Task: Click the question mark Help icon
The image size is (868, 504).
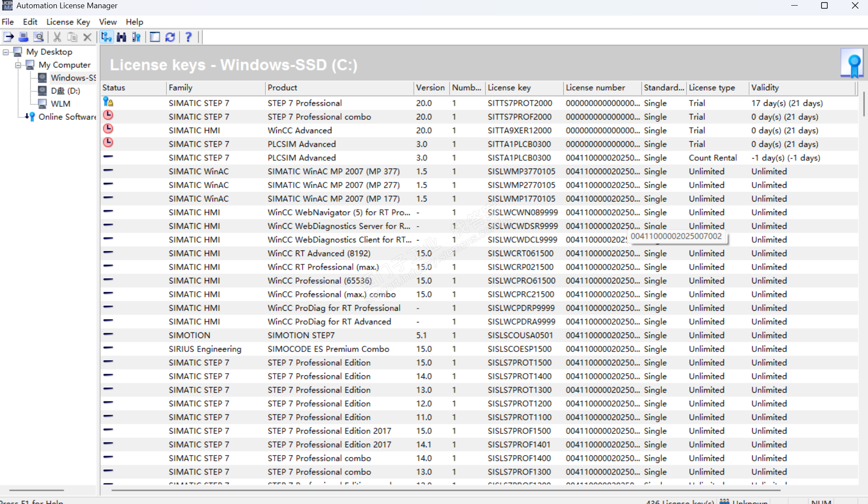Action: (x=188, y=37)
